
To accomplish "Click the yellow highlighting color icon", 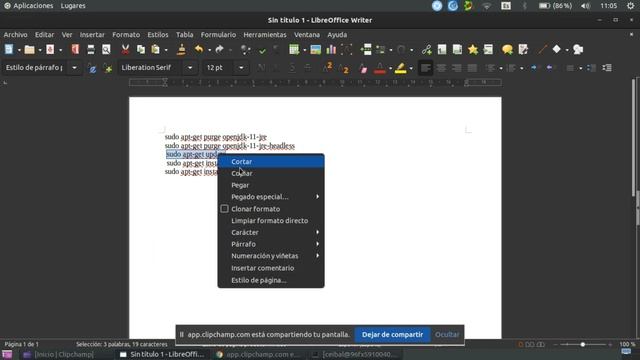I will click(x=401, y=68).
